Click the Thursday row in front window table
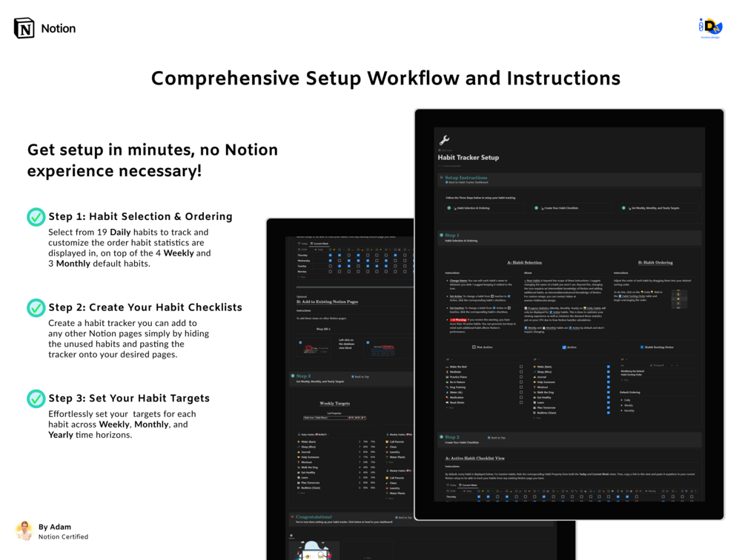This screenshot has height=560, width=745. pos(572,496)
